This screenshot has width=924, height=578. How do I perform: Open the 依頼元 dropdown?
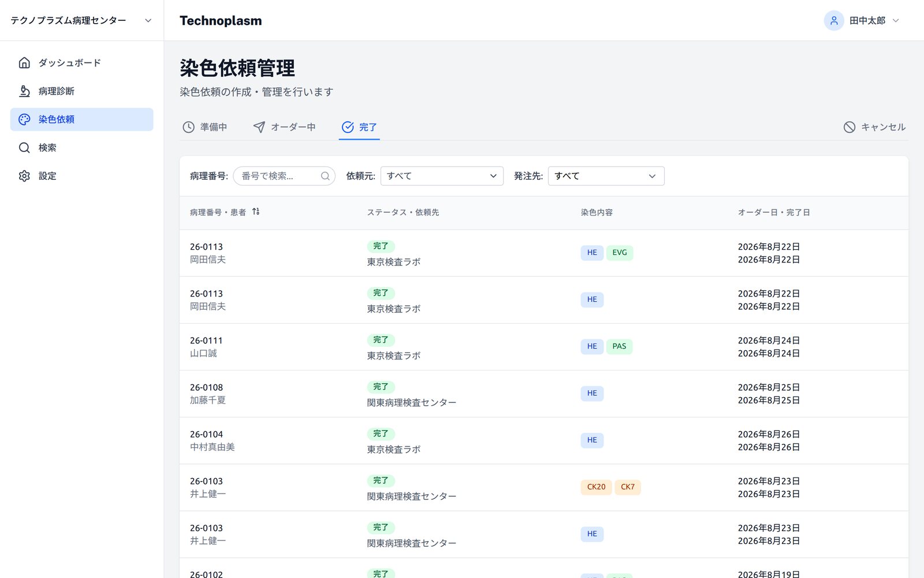point(442,176)
